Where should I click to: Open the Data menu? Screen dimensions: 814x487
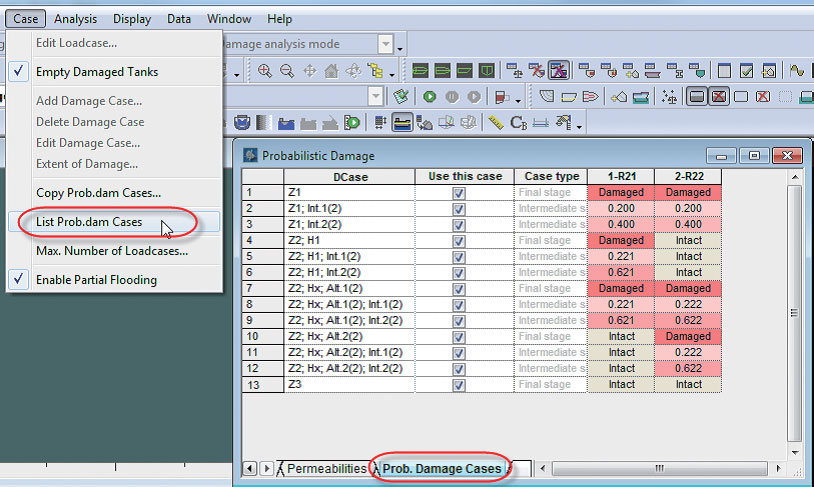[179, 19]
